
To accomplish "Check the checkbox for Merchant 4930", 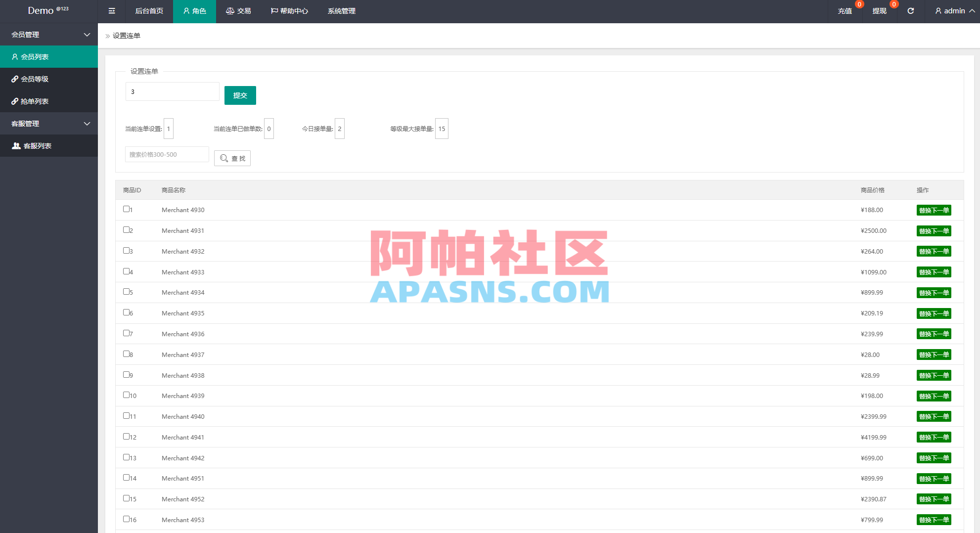I will (126, 209).
